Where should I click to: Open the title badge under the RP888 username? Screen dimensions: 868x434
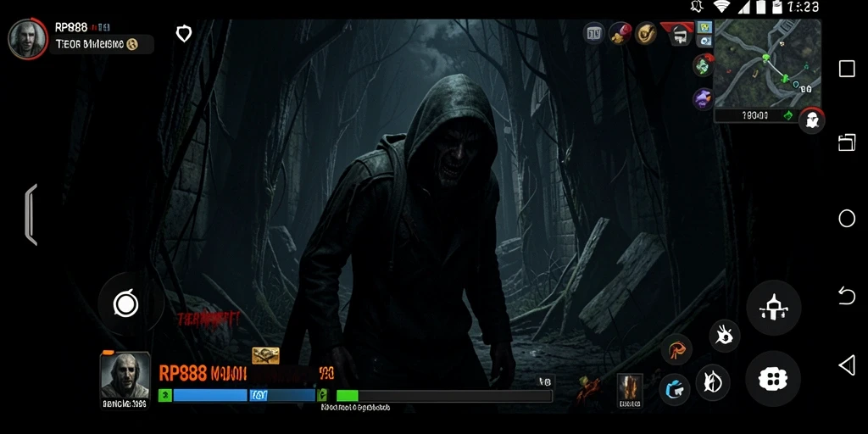point(102,44)
